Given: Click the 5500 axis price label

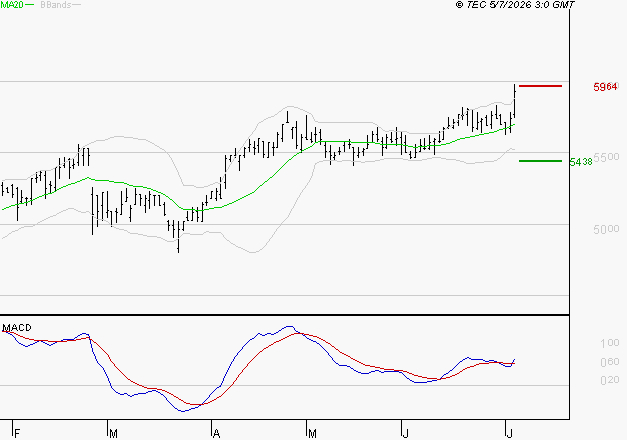Looking at the screenshot, I should pyautogui.click(x=606, y=158).
